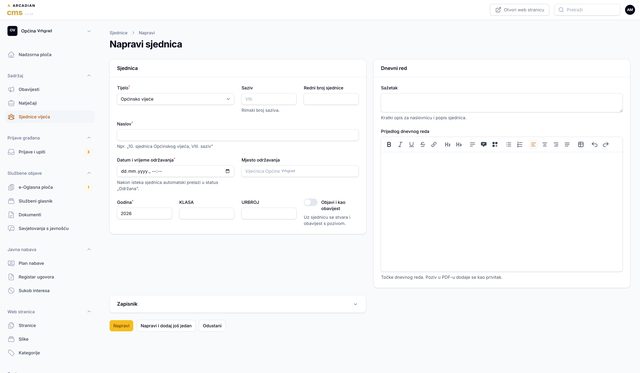The image size is (640, 373).
Task: Go to Sjednice breadcrumb link
Action: [x=118, y=33]
